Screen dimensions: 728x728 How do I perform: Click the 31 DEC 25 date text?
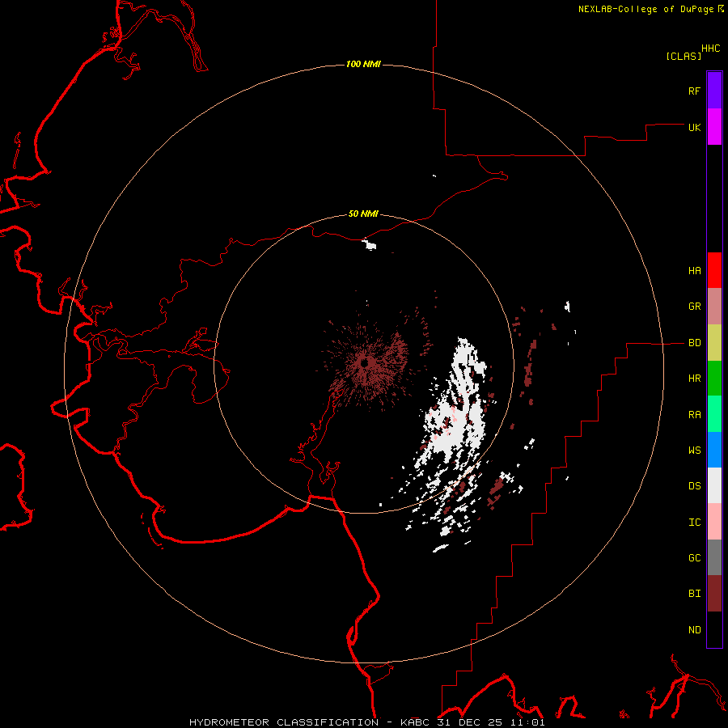tap(470, 722)
